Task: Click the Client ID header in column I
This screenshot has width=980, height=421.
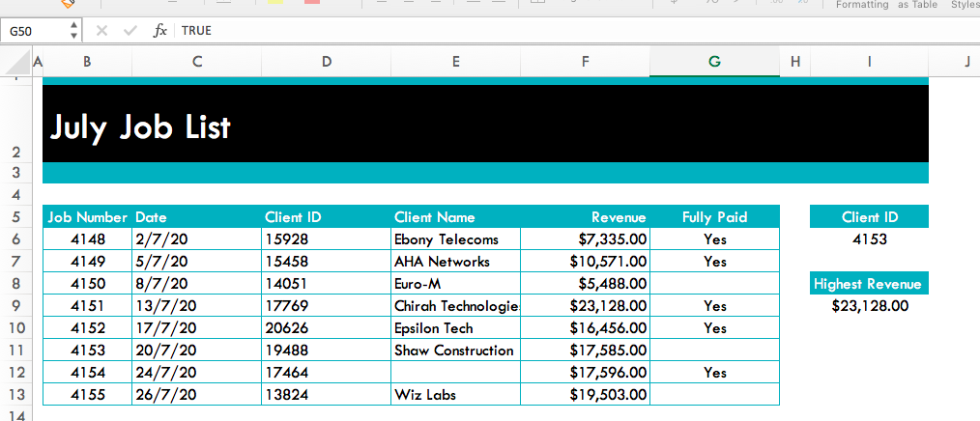Action: click(870, 216)
